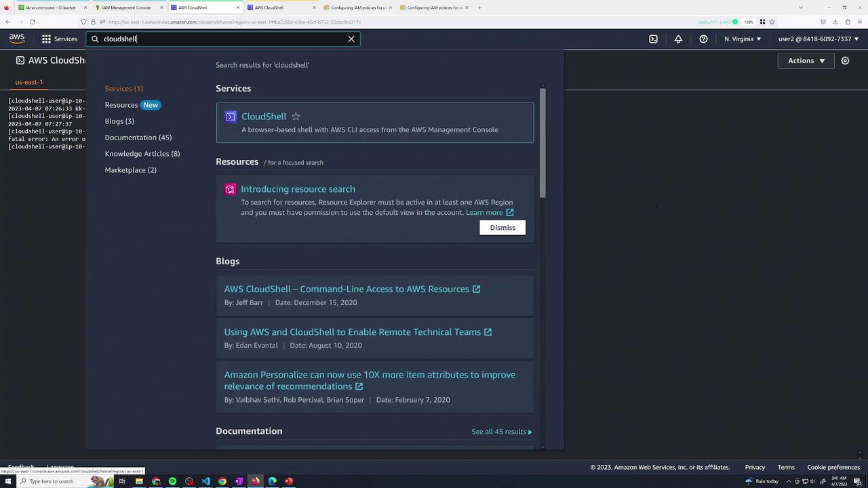
Task: Open the user2 account dropdown
Action: 818,39
